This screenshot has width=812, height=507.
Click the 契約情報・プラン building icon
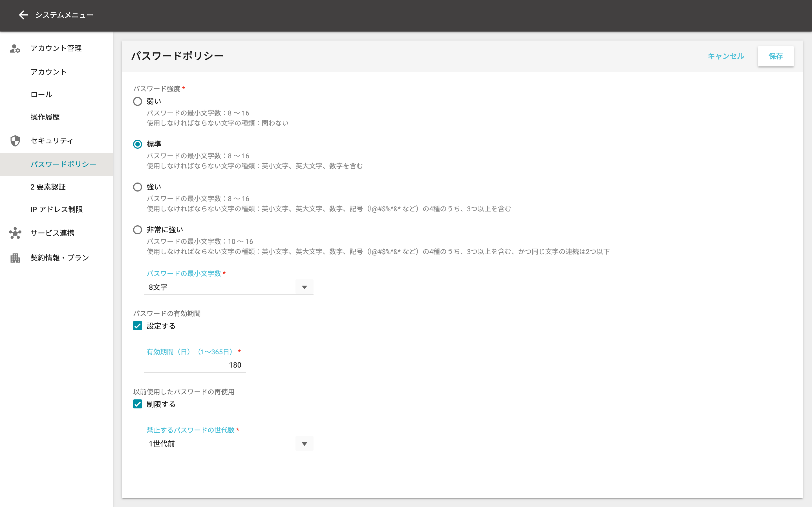pyautogui.click(x=15, y=258)
